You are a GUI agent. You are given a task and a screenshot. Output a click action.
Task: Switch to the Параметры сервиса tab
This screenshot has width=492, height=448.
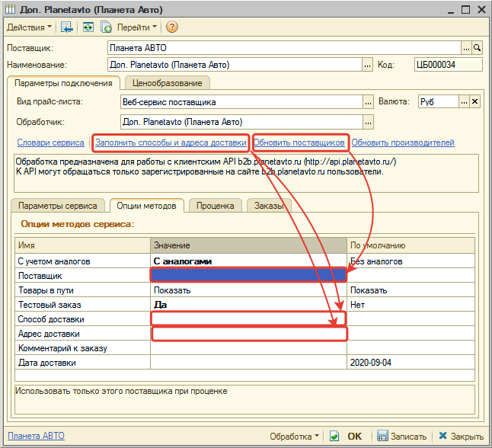tap(58, 206)
